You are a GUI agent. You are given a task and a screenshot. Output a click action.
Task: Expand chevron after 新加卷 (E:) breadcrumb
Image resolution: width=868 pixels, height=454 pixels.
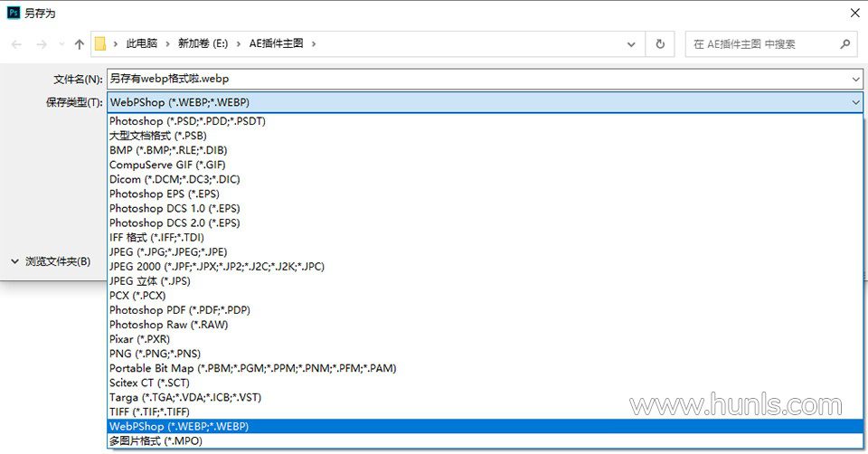(x=239, y=43)
